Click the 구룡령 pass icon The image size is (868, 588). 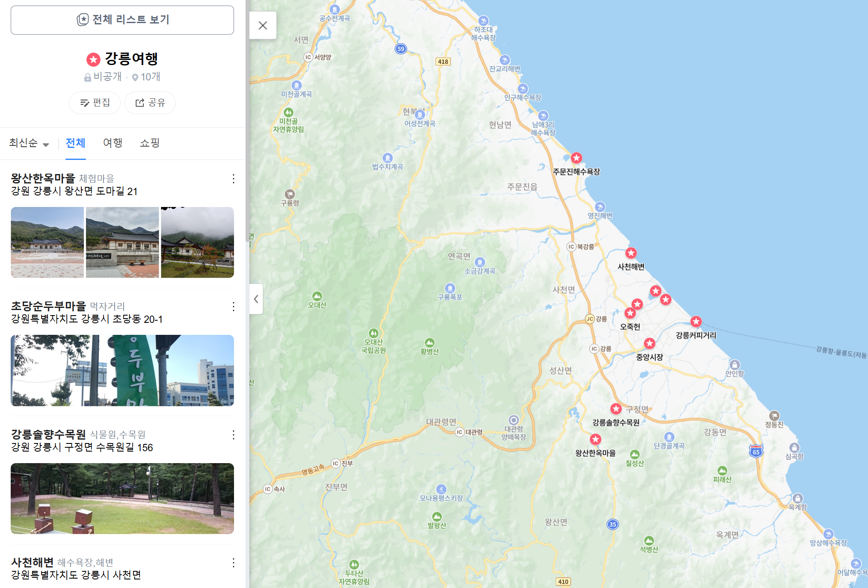click(x=290, y=194)
